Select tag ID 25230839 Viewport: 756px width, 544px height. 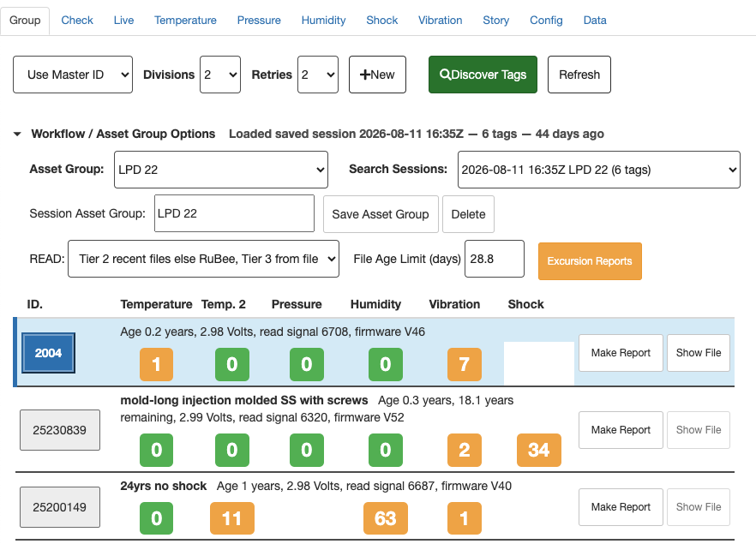coord(60,430)
